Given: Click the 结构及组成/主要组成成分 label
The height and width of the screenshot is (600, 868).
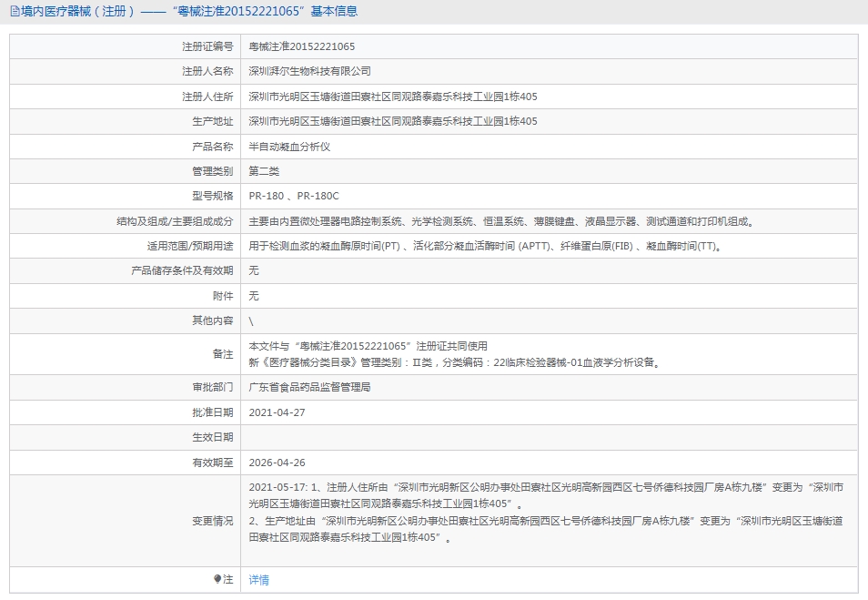Looking at the screenshot, I should tap(175, 221).
